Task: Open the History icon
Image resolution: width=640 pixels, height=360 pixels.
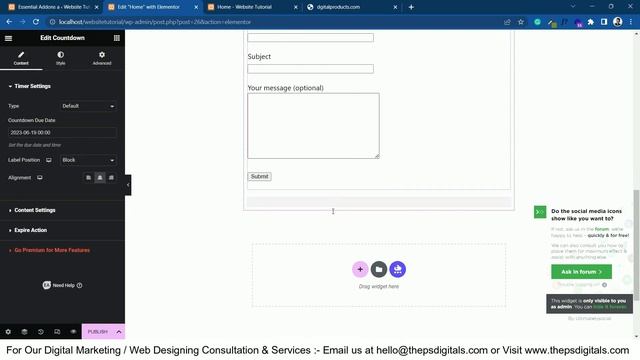Action: (41, 332)
